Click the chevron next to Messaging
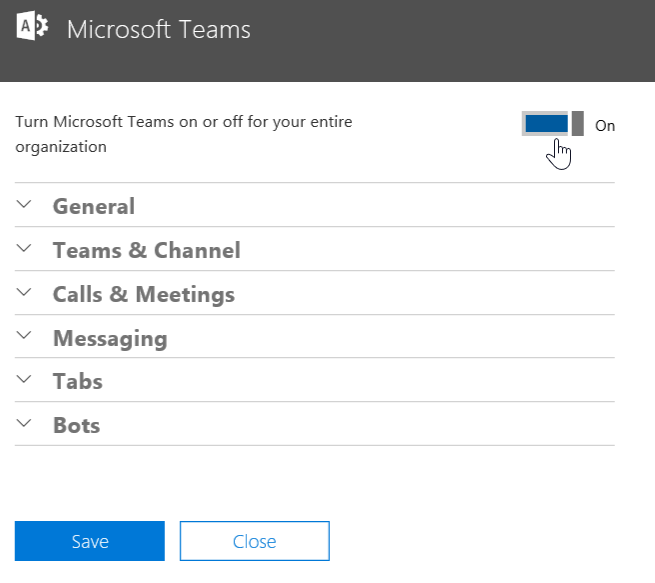Viewport: 655px width, 583px height. tap(25, 337)
